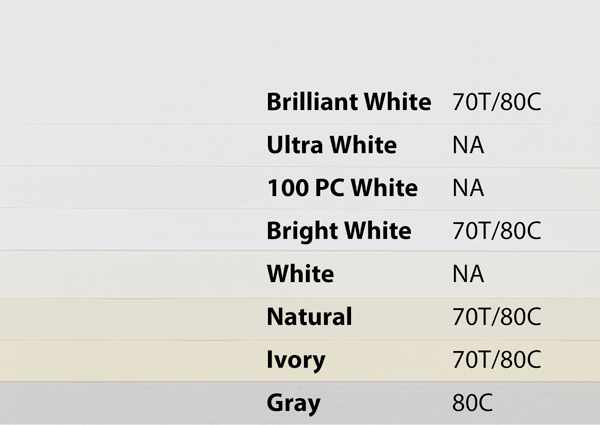This screenshot has height=425, width=600.
Task: Select the Gray color label
Action: coord(293,404)
